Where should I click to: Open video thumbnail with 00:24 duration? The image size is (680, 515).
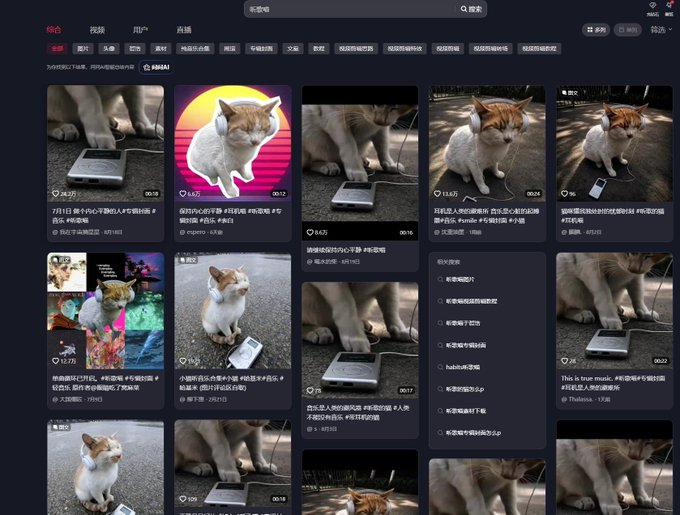pyautogui.click(x=487, y=143)
